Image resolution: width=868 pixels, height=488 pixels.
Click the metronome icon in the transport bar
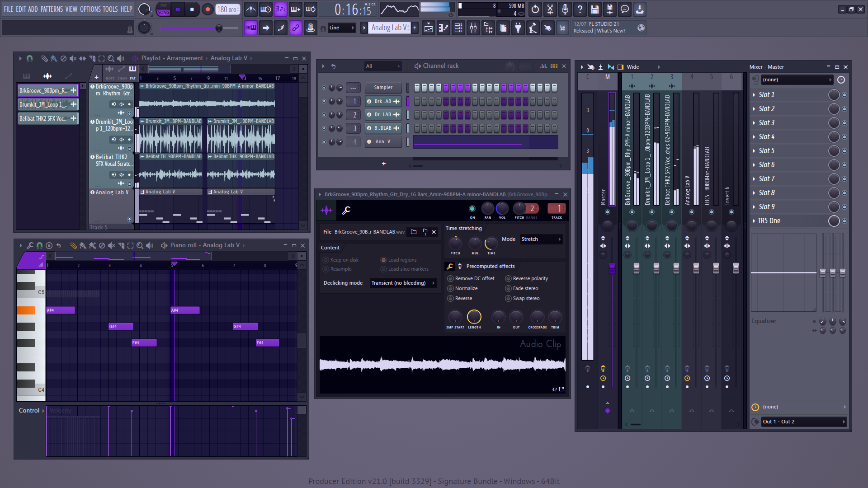tap(250, 9)
